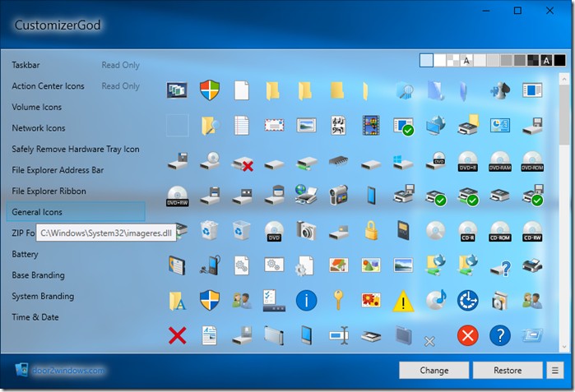575x392 pixels.
Task: Click the Change button
Action: click(434, 371)
